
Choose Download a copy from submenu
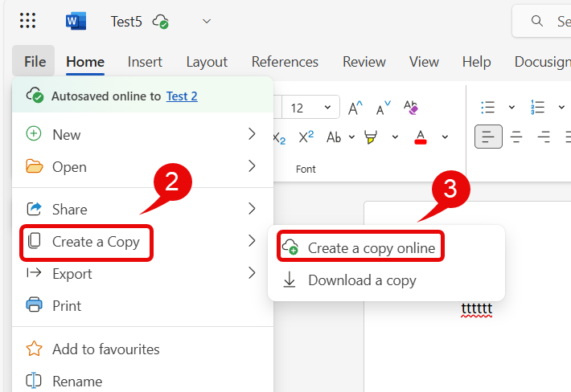[362, 280]
